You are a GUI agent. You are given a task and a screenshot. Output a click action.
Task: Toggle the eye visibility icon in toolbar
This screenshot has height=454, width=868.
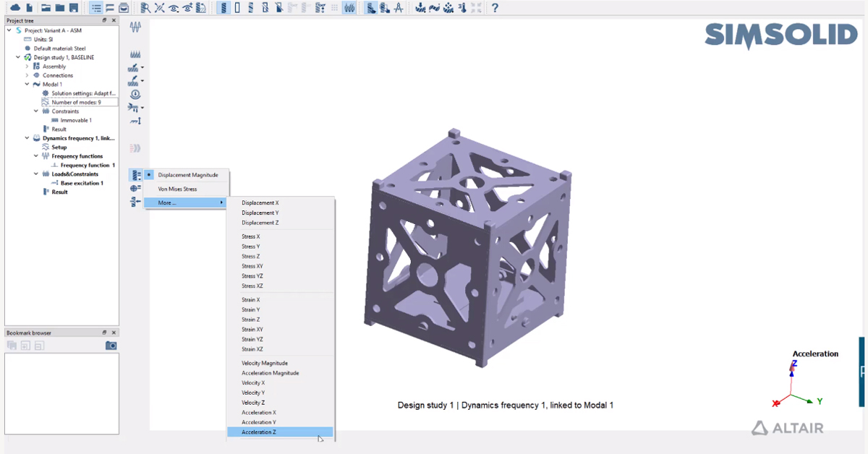(x=174, y=8)
